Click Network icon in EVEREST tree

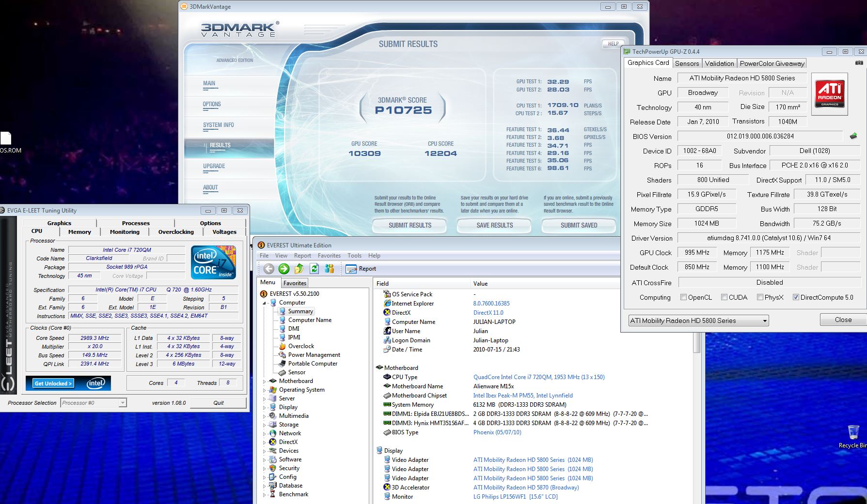click(x=273, y=433)
